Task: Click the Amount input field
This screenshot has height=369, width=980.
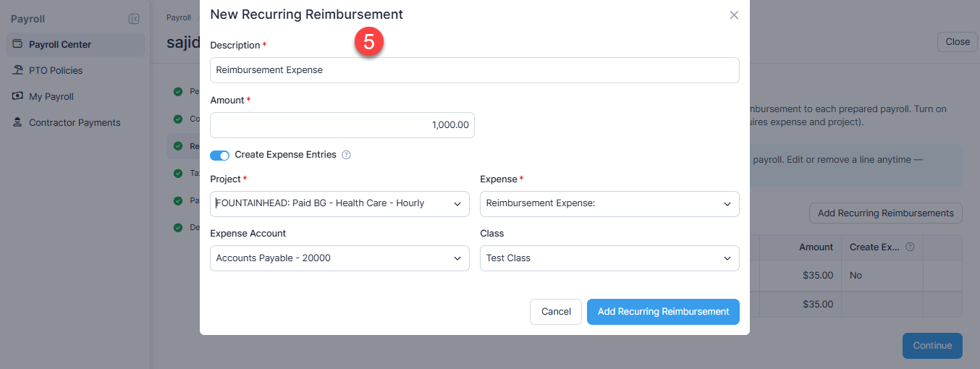Action: click(x=342, y=124)
